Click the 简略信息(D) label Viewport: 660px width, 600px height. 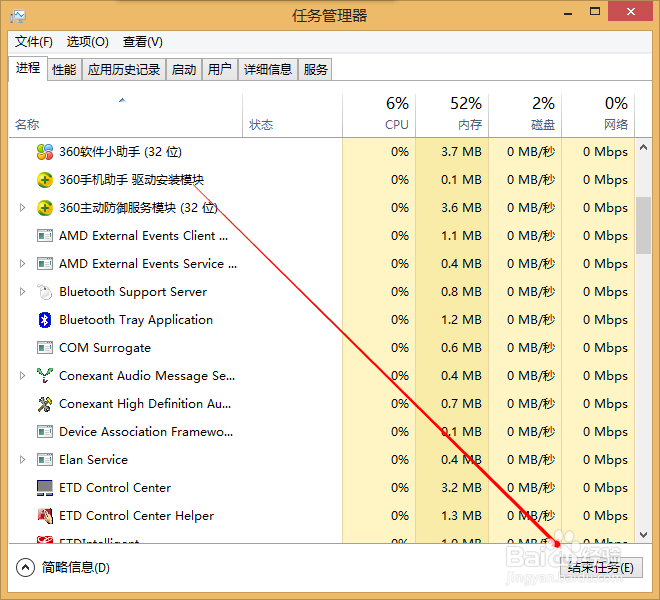76,568
